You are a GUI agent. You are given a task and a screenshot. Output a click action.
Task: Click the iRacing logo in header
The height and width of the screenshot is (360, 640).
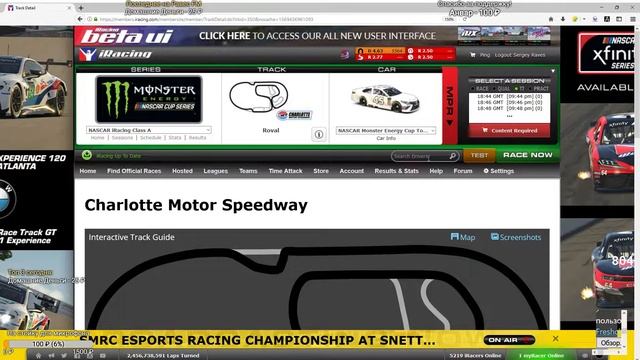click(115, 54)
